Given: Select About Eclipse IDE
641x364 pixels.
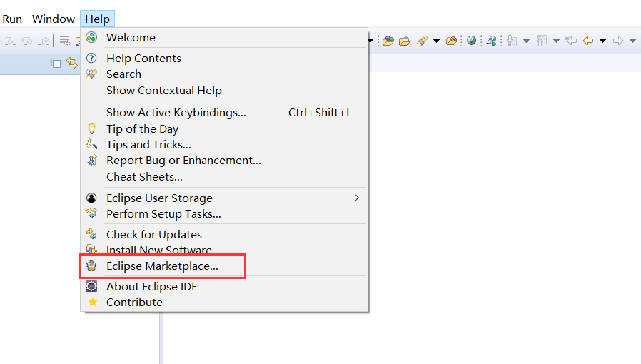Looking at the screenshot, I should [224, 287].
